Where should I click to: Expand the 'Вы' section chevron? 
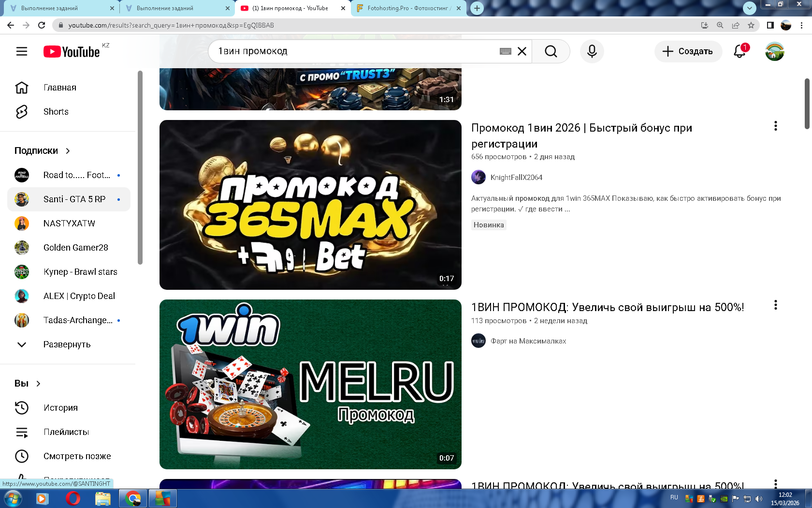[x=38, y=384]
